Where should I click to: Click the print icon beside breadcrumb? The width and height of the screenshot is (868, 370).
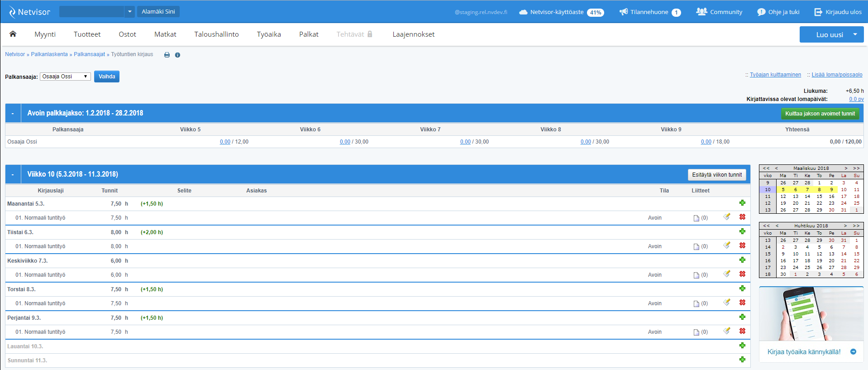(x=167, y=55)
